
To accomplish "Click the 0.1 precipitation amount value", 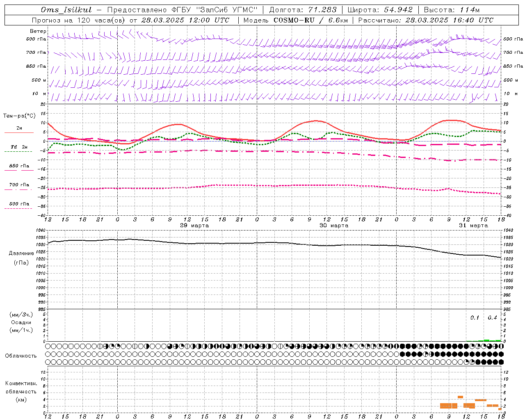I will click(x=475, y=318).
